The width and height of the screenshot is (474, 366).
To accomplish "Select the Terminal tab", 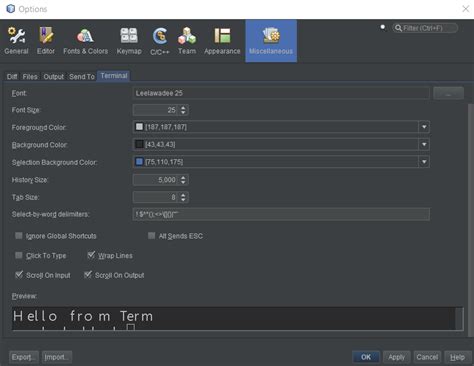I will [114, 76].
